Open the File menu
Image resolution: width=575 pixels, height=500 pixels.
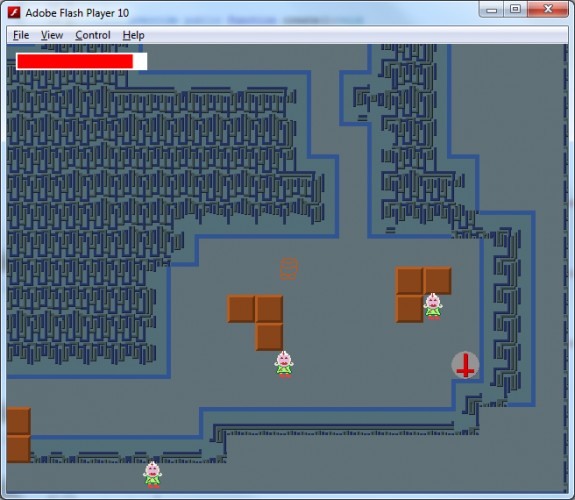click(21, 35)
